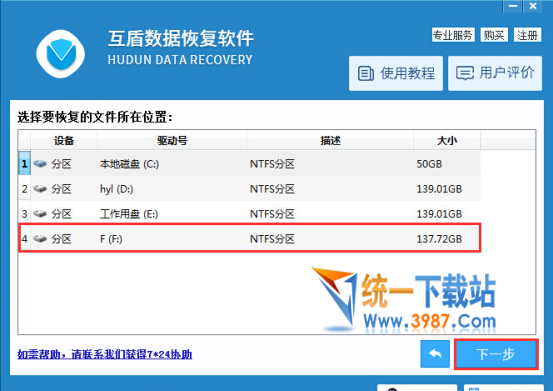The width and height of the screenshot is (553, 391).
Task: Click the chat icon in 用户评价
Action: (465, 73)
